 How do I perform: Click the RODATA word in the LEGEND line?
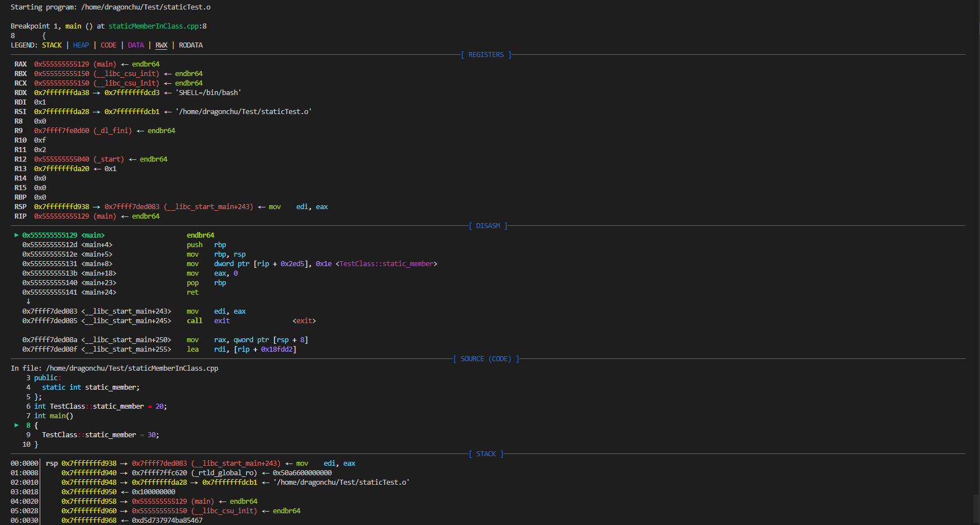click(x=191, y=45)
